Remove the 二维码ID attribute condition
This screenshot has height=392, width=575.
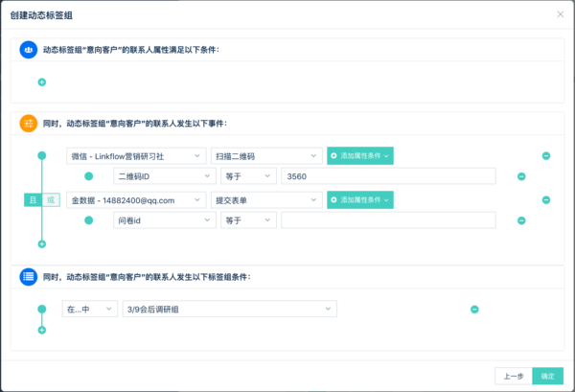coord(521,176)
